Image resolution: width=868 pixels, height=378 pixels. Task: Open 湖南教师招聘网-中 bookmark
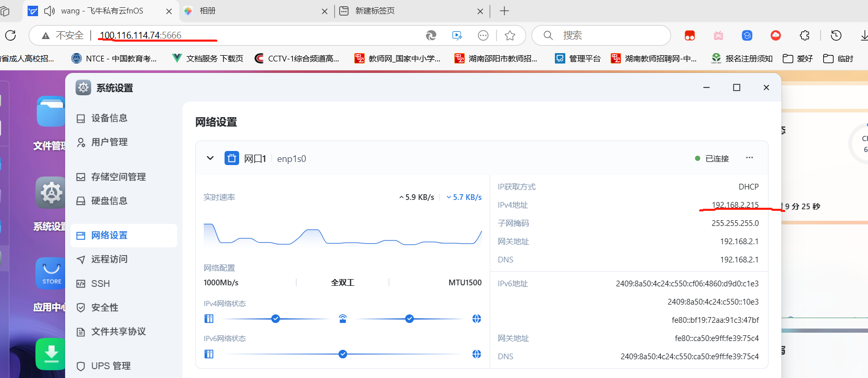[x=653, y=58]
